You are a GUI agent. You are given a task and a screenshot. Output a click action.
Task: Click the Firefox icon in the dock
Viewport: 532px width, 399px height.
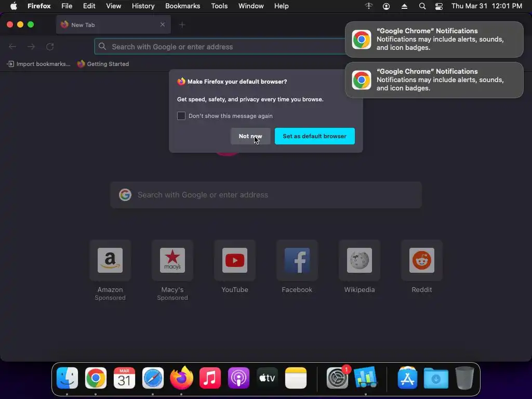click(181, 378)
